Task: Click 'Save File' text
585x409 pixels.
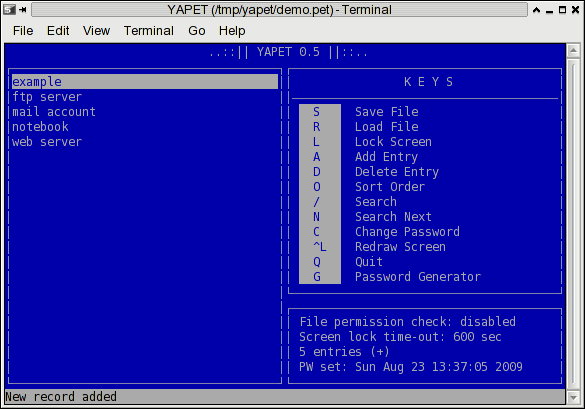Action: click(x=387, y=112)
